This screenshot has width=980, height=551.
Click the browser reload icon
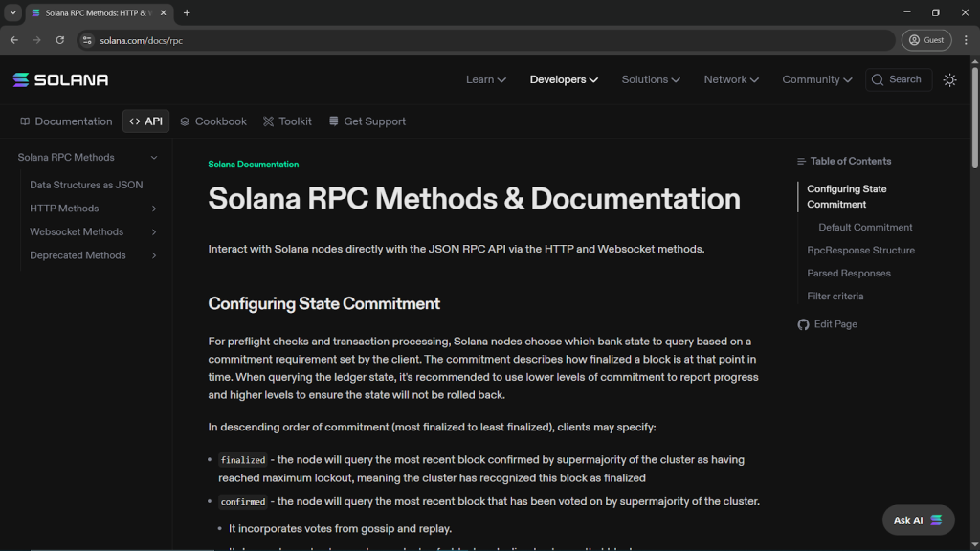60,40
